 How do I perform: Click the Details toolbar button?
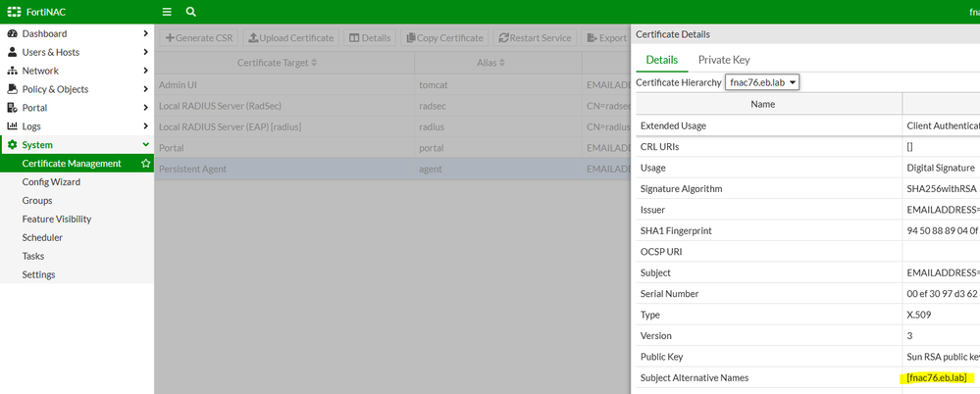click(370, 38)
